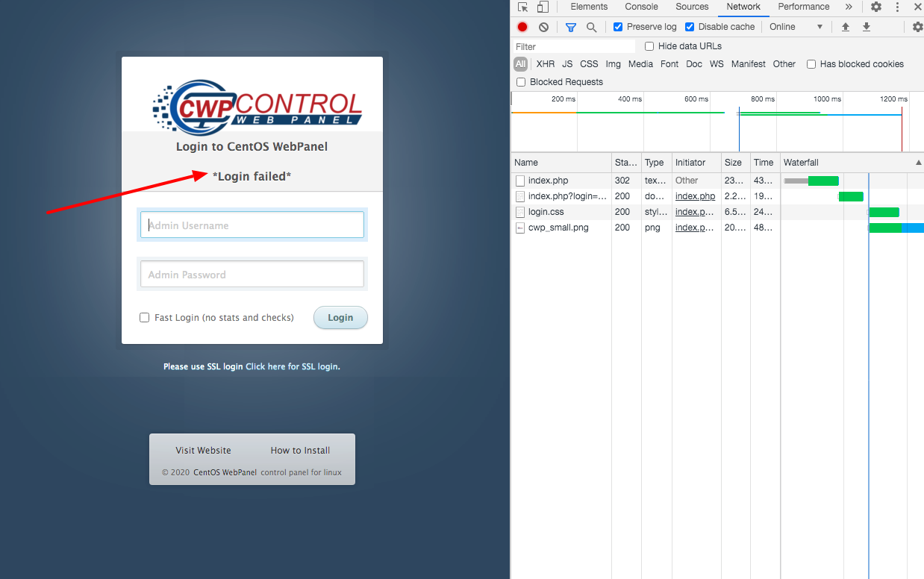The image size is (924, 579).
Task: Sort requests by Initiator column header
Action: pos(696,163)
